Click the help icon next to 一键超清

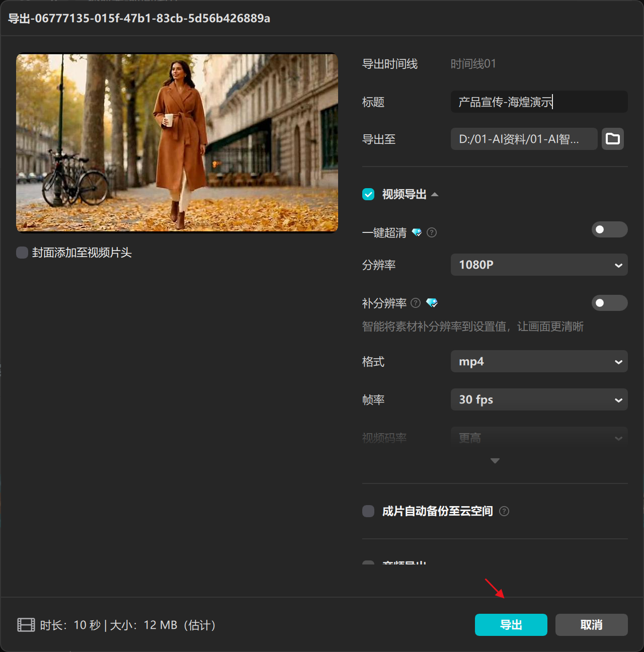click(431, 232)
